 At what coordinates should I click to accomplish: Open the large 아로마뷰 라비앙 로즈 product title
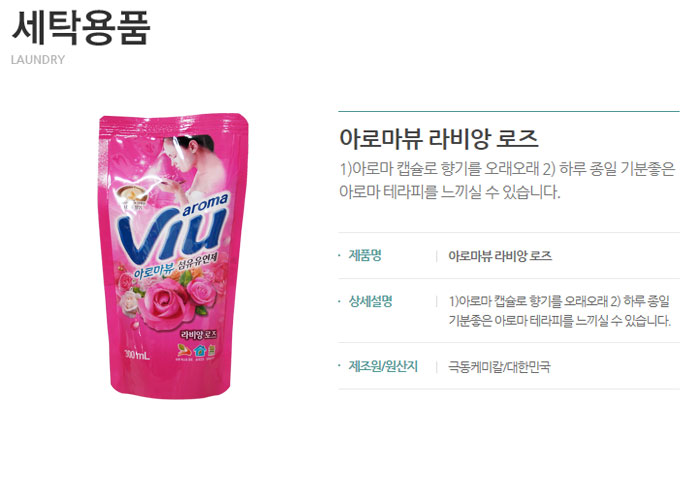438,138
